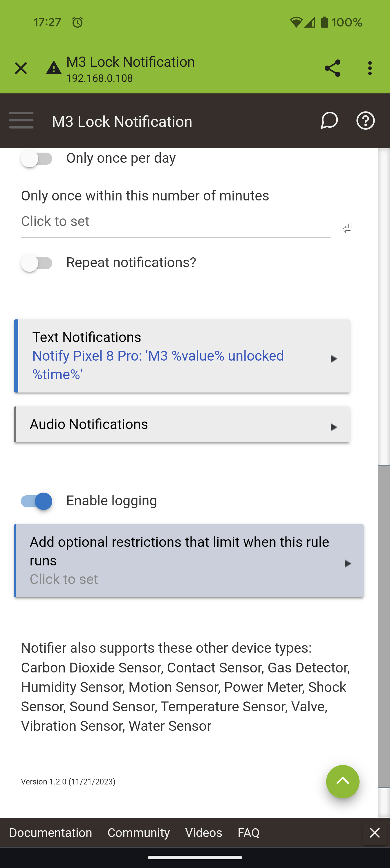The image size is (390, 868).
Task: Turn on Repeat notifications switch
Action: (x=37, y=263)
